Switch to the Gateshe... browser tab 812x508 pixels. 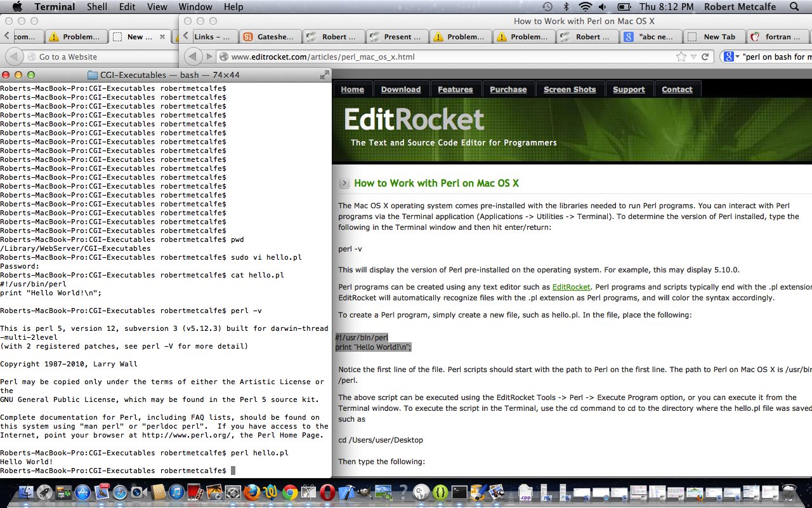click(x=271, y=37)
